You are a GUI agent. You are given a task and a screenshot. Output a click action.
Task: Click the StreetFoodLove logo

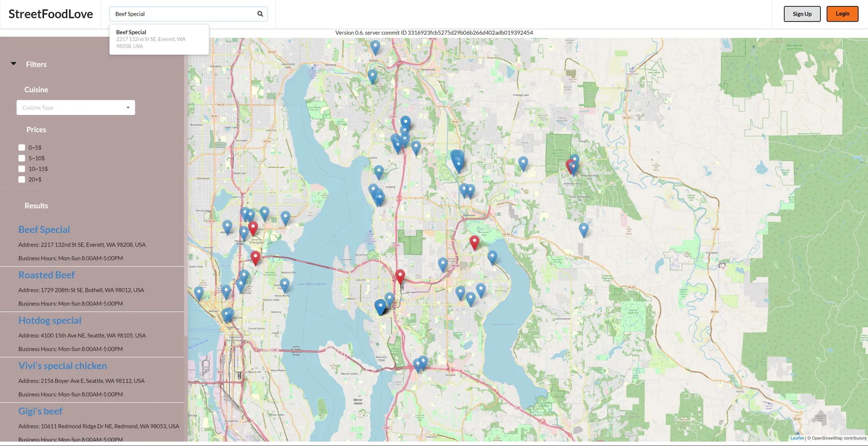(50, 14)
